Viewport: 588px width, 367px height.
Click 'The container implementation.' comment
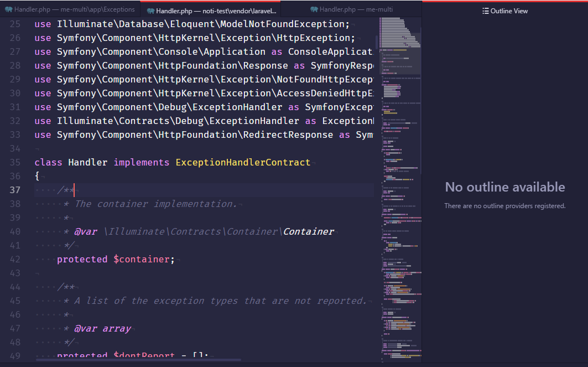[156, 204]
